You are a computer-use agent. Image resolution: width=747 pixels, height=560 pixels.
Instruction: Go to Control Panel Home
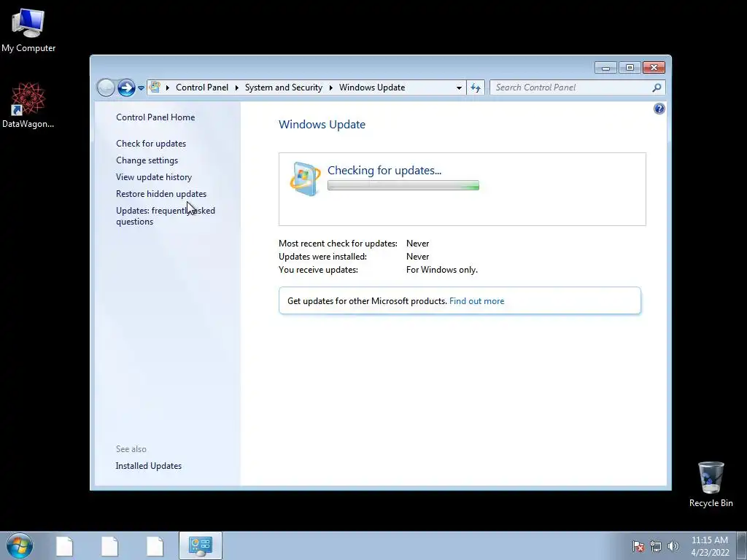[x=155, y=117]
